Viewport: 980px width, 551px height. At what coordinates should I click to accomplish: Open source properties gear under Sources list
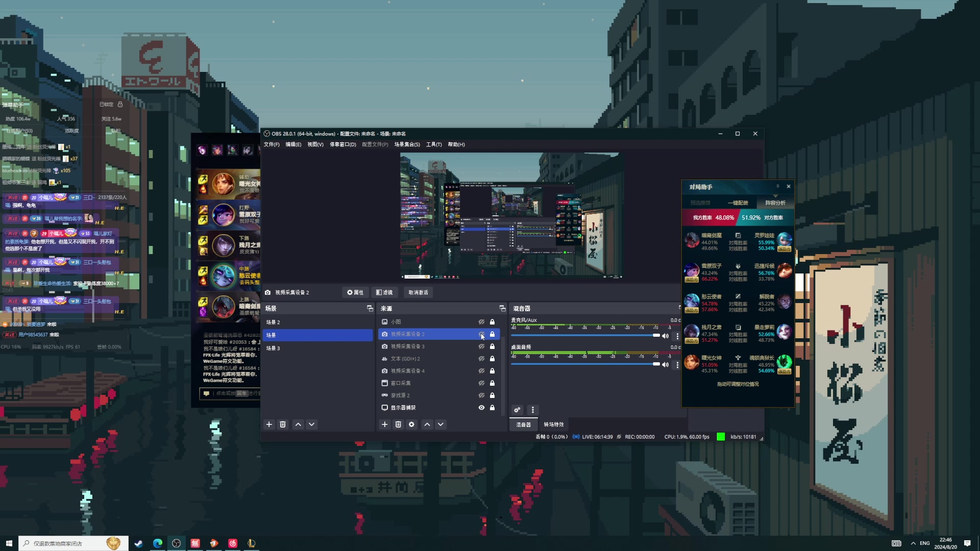tap(411, 424)
